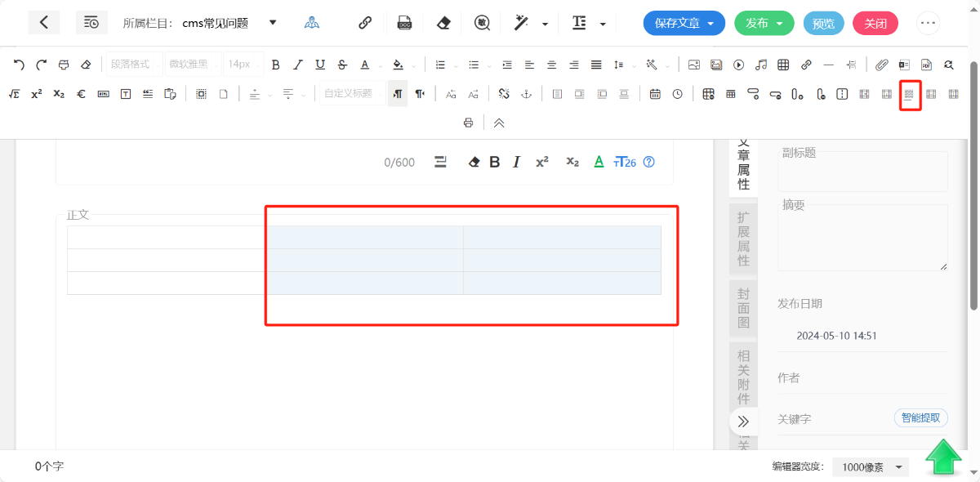Toggle strikethrough formatting
Viewport: 980px width, 482px height.
[342, 65]
